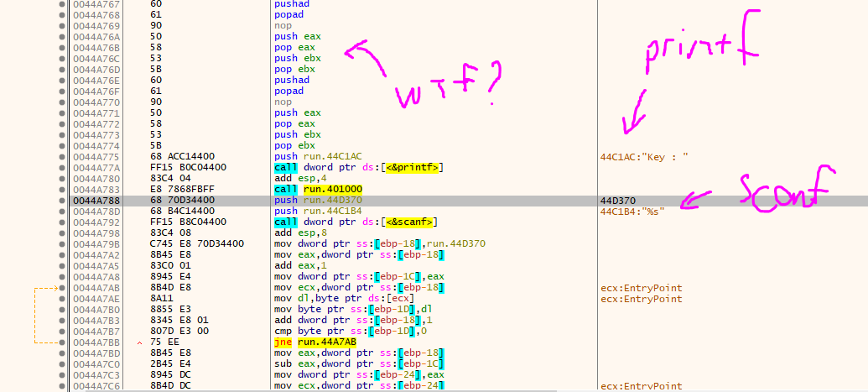The image size is (868, 392).
Task: Click the bytes 75 EE
Action: [x=164, y=342]
